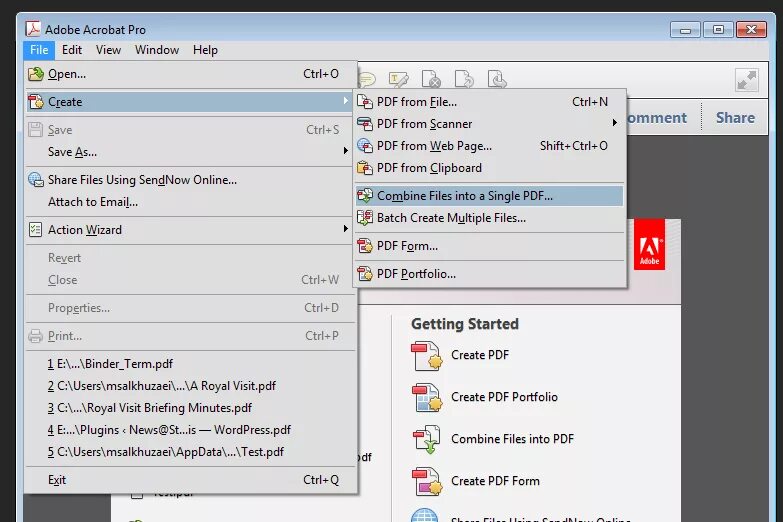Open the Window menu
783x522 pixels.
coord(157,50)
